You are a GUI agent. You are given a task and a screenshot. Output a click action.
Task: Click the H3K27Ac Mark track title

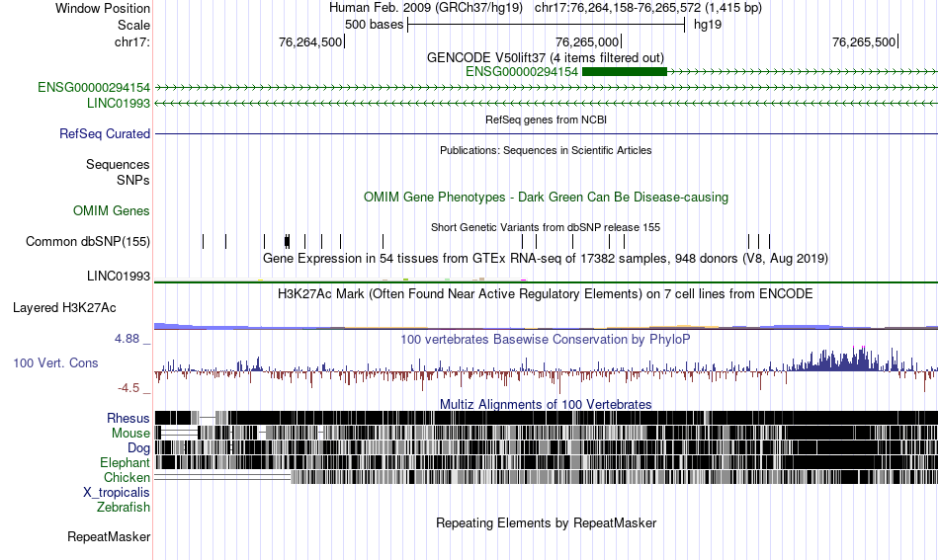click(546, 293)
